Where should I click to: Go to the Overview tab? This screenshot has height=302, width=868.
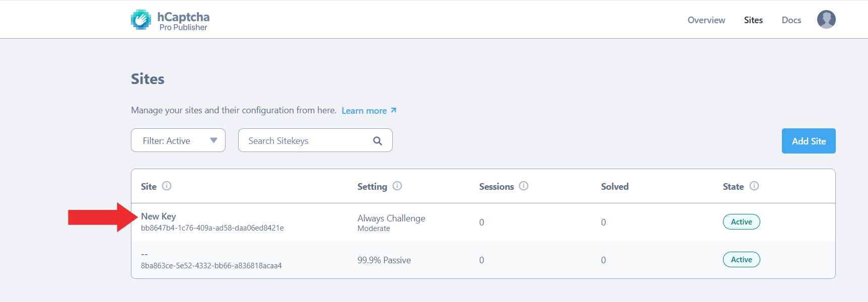(x=706, y=20)
